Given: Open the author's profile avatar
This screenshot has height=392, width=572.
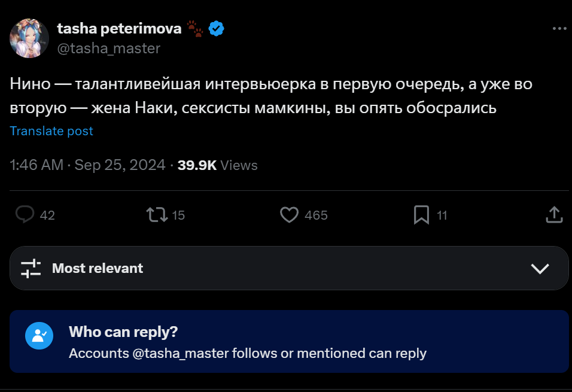Looking at the screenshot, I should point(29,38).
